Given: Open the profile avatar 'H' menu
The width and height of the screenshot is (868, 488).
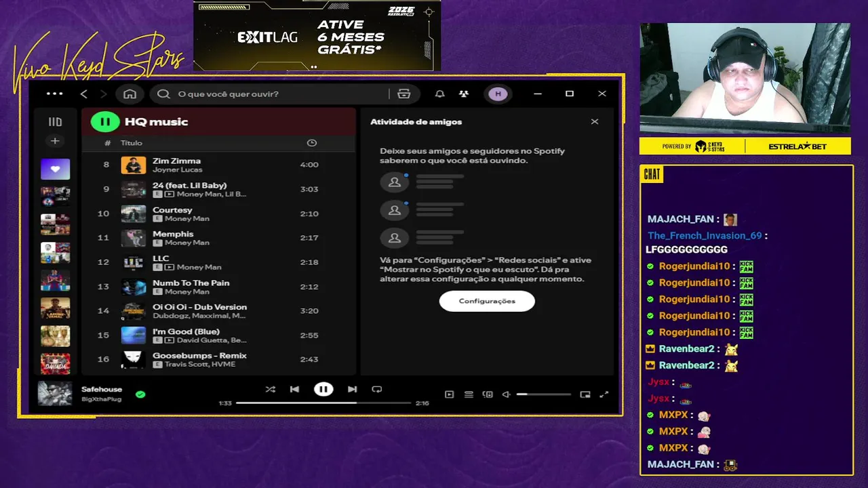Looking at the screenshot, I should (x=498, y=94).
